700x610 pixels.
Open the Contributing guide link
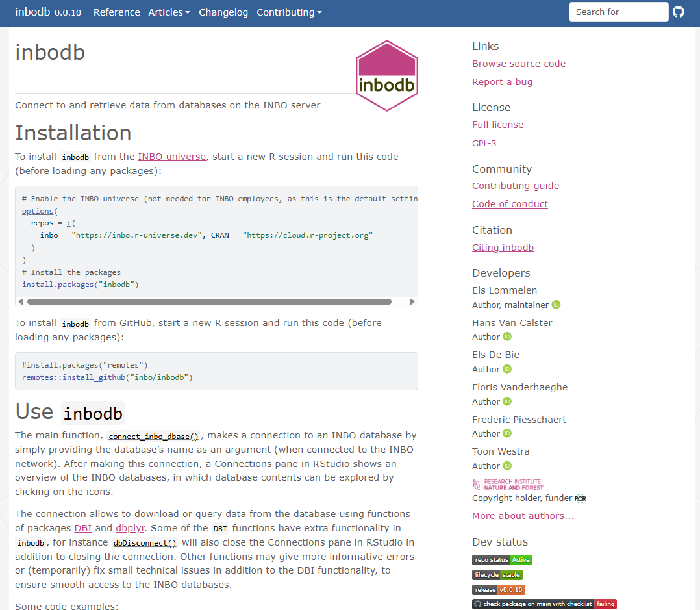click(516, 186)
